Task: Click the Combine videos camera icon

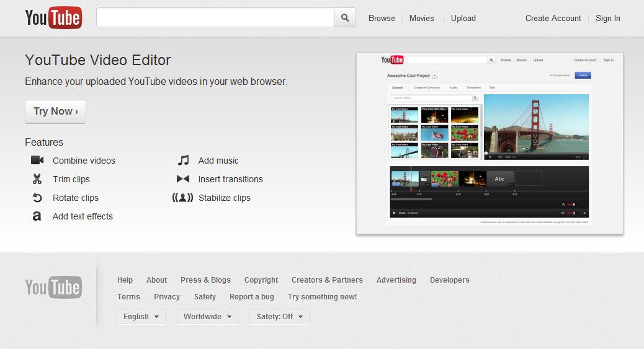Action: pos(37,160)
